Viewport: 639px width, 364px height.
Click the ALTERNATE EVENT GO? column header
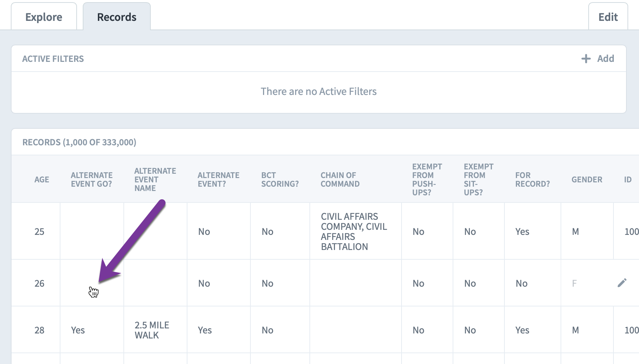click(92, 179)
